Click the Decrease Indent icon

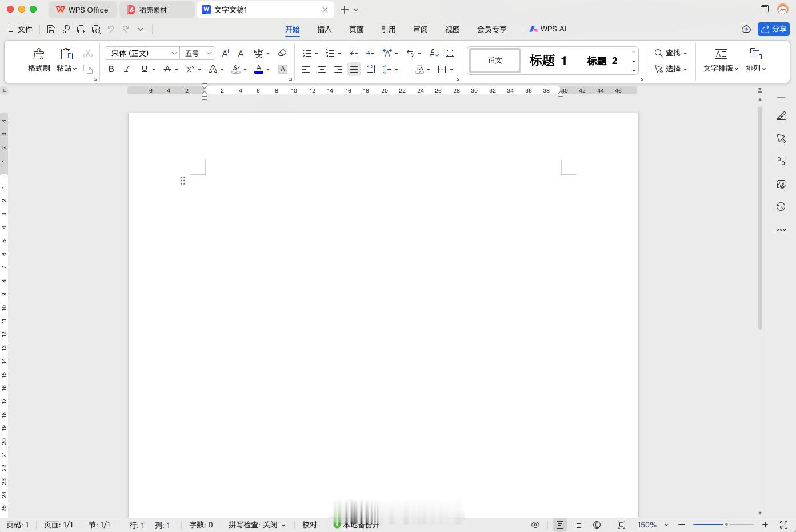(x=354, y=53)
